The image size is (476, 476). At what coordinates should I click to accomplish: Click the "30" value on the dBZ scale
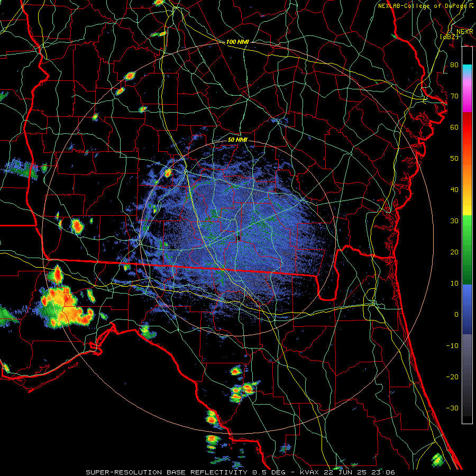click(454, 221)
